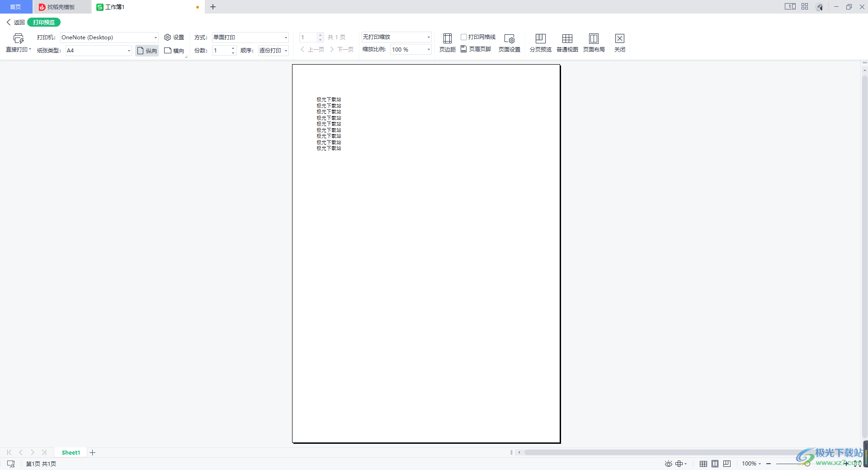Switch to normal view (普通视图)
This screenshot has height=470, width=868.
567,43
